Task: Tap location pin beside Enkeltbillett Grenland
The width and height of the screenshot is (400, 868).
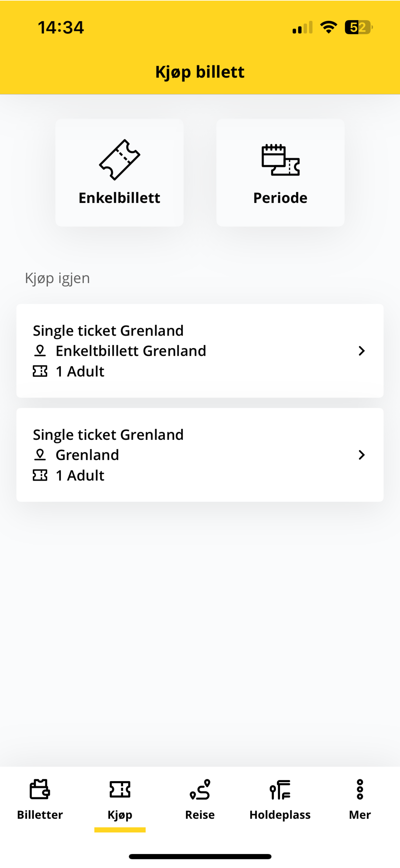Action: click(40, 351)
